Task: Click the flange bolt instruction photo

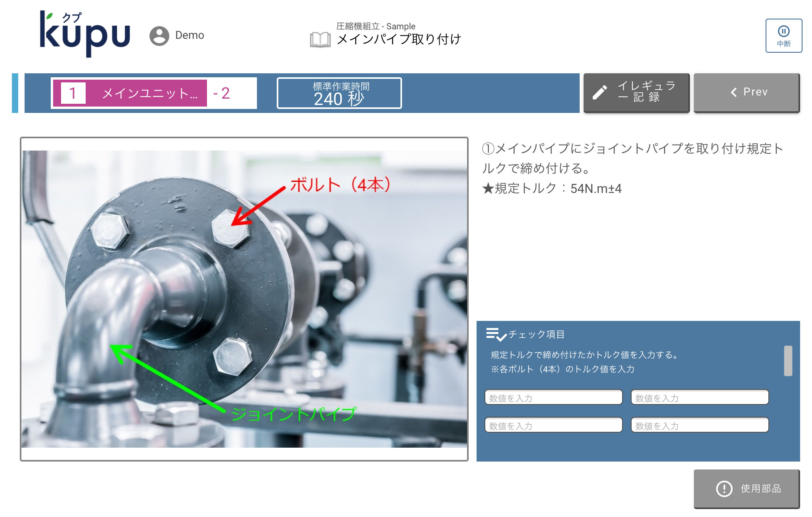Action: tap(244, 299)
